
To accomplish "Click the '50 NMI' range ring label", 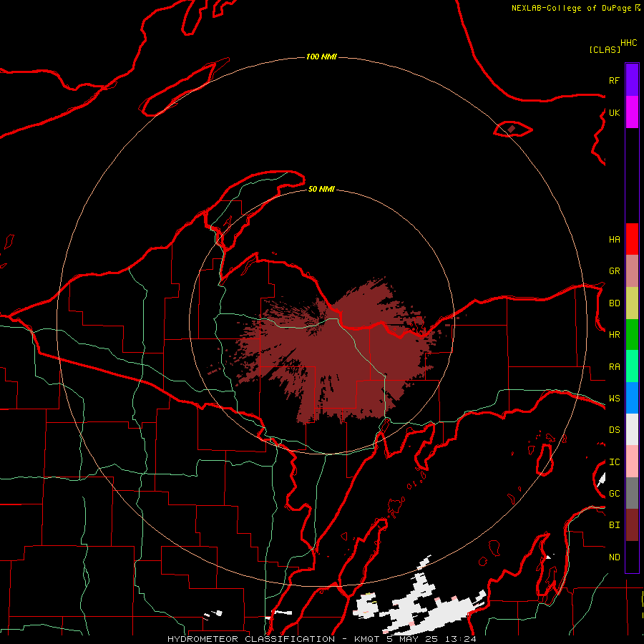I will click(x=321, y=189).
